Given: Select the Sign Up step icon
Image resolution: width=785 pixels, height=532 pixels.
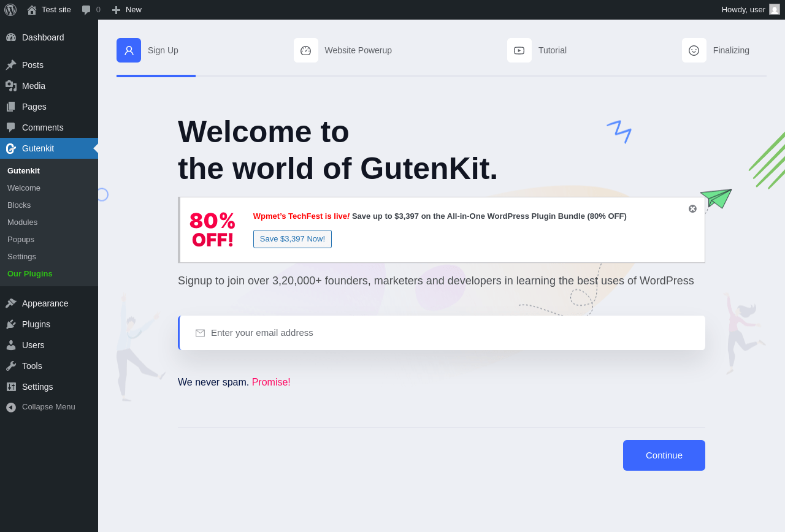Looking at the screenshot, I should point(129,50).
